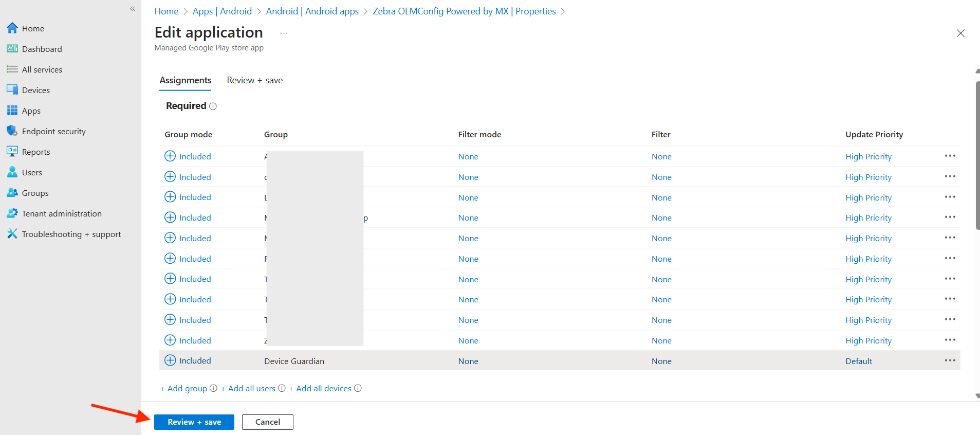
Task: Open ellipsis menu for Device Guardian row
Action: point(950,360)
